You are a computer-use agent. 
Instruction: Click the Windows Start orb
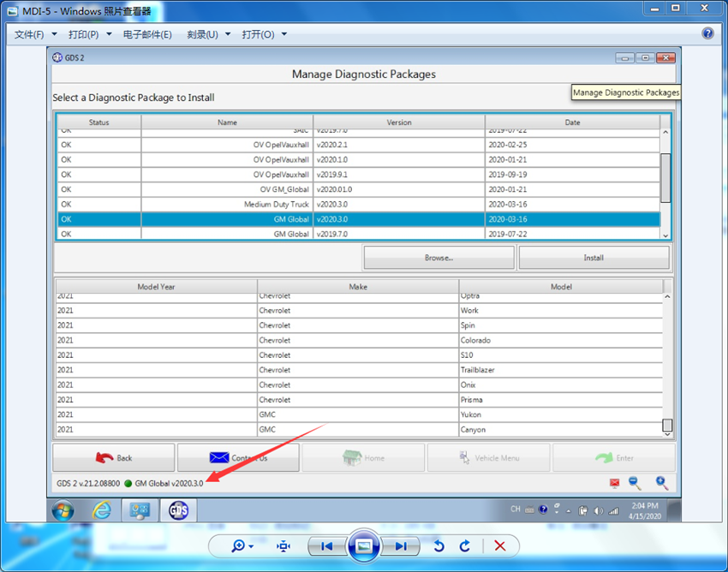63,510
